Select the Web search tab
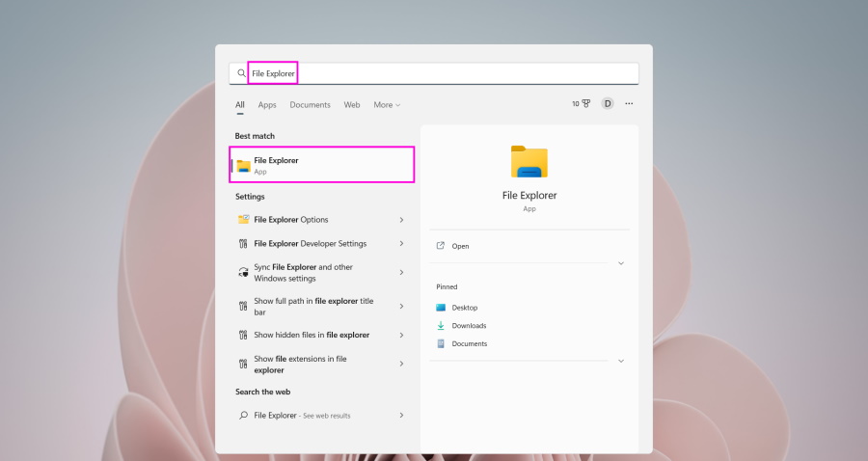 (x=352, y=105)
